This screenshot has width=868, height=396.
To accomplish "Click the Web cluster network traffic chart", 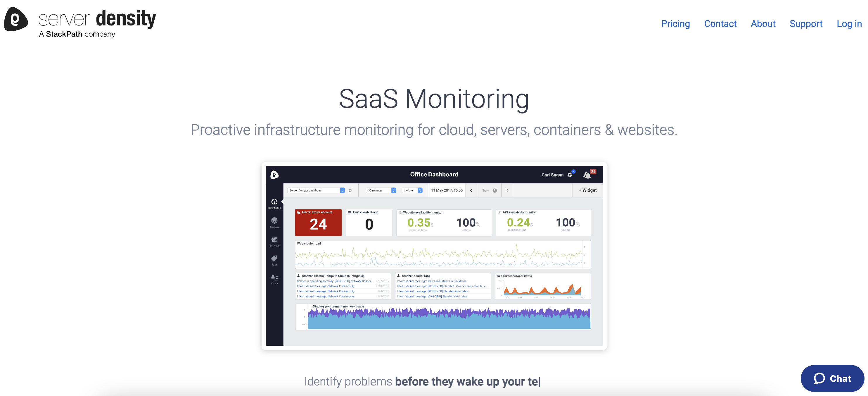I will tap(543, 286).
